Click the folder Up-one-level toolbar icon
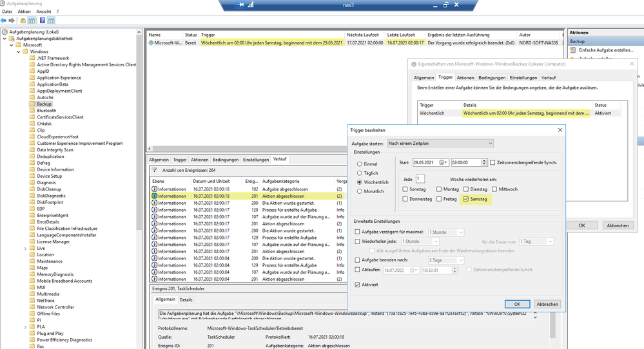644x349 pixels. coord(23,21)
